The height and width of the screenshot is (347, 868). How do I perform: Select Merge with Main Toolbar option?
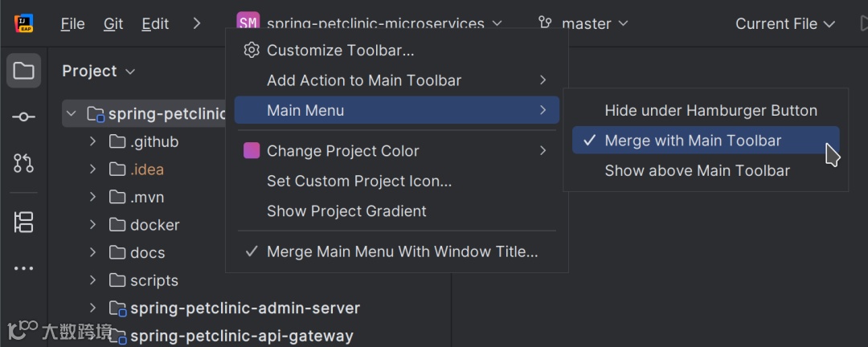pyautogui.click(x=693, y=141)
